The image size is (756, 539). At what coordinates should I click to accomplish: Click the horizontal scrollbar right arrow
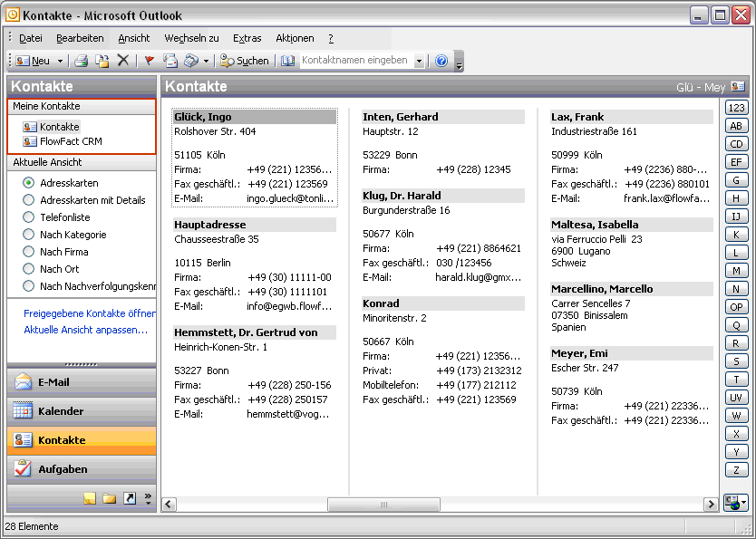(x=710, y=505)
